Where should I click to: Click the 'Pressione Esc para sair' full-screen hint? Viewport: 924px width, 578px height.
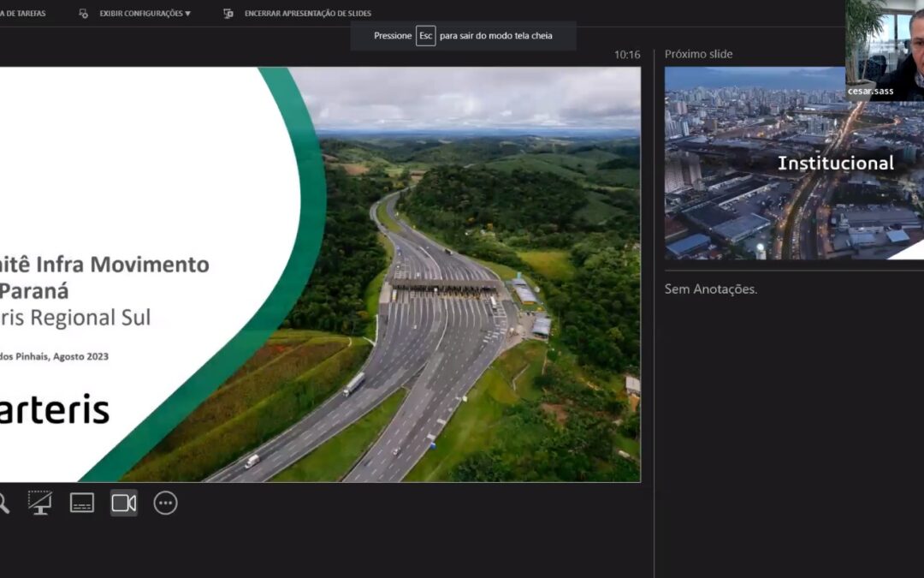pos(463,36)
